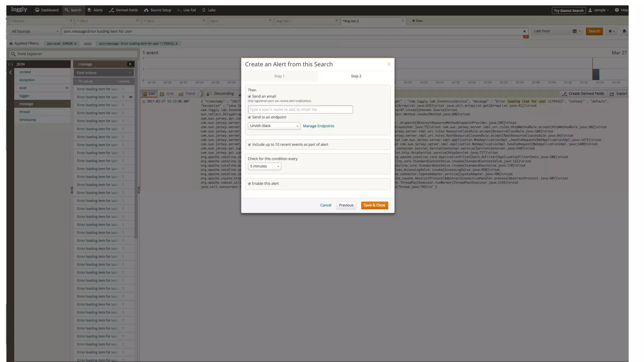Expand the 5 minutes interval dropdown
Image resolution: width=644 pixels, height=362 pixels.
pyautogui.click(x=264, y=166)
